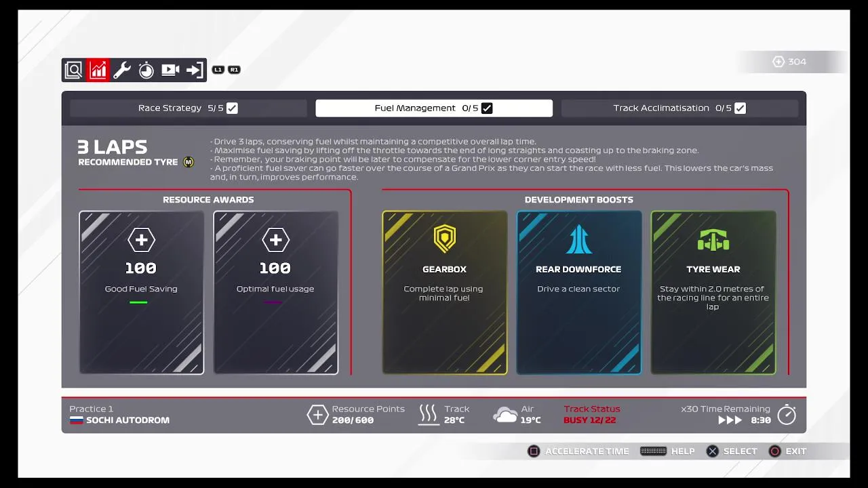Click the 'BUSY 12/22' track status
Viewport: 868px width, 488px height.
click(590, 420)
